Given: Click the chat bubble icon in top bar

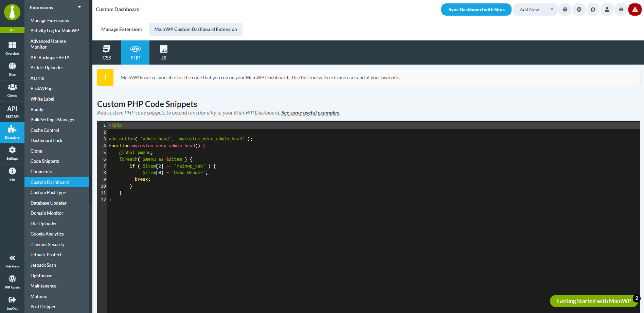Looking at the screenshot, I should (x=593, y=10).
